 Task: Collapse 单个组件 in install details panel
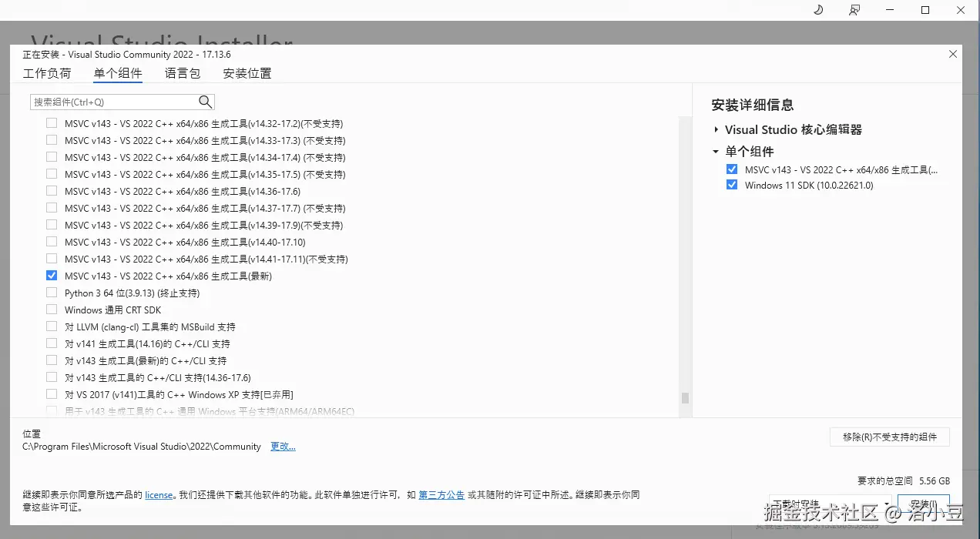click(x=715, y=151)
